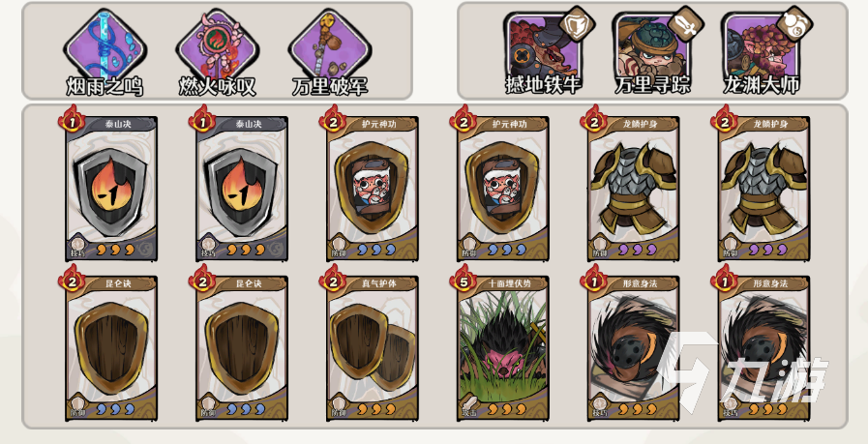Select the 十面埋伏势 attack card
Screen dimensions: 868x444
(x=503, y=347)
